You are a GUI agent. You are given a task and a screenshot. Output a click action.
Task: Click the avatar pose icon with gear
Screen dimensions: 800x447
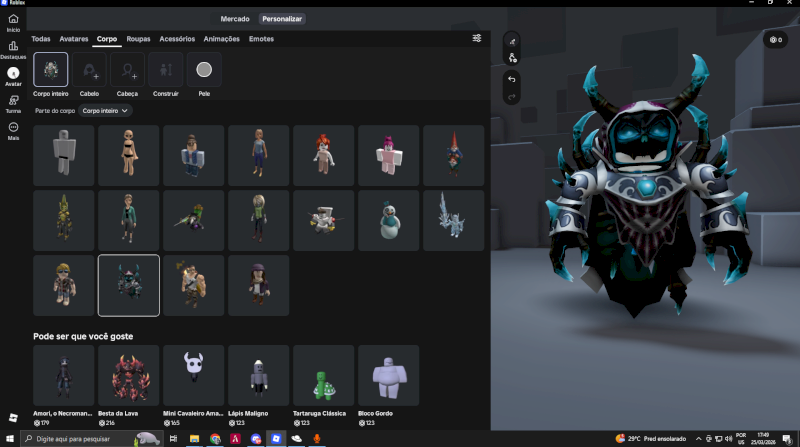(512, 58)
